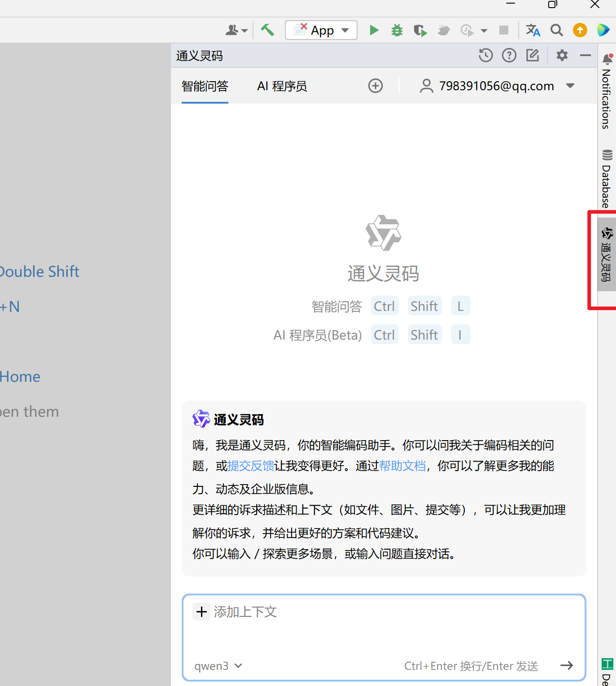Open the user profile icon in toolbar
Screen dimensions: 616x686
tap(236, 30)
